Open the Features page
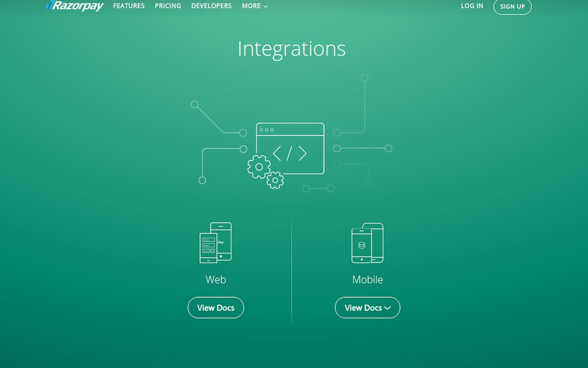Screen dimensions: 588x368 [129, 6]
